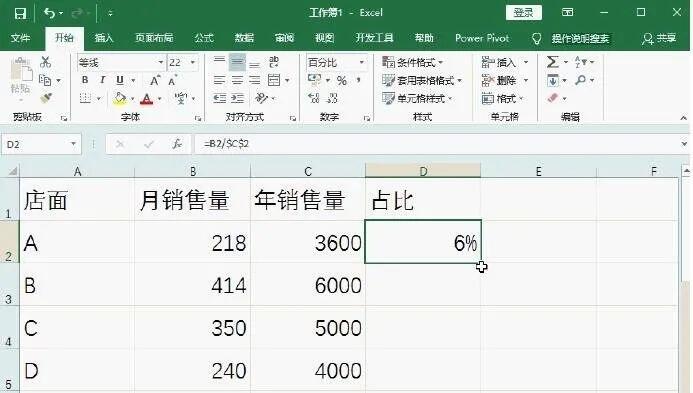Image resolution: width=693 pixels, height=393 pixels.
Task: Open 套用表格格式 table format menu
Action: 422,80
